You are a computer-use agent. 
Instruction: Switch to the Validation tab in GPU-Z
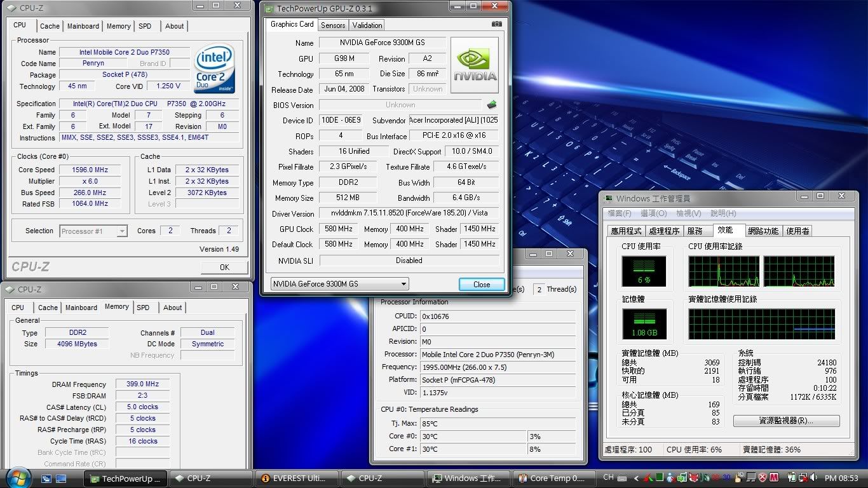coord(367,25)
